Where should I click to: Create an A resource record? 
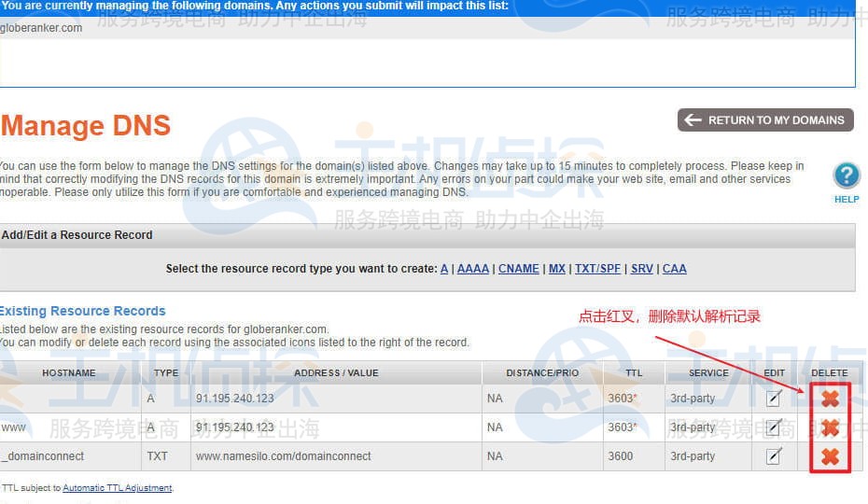click(x=444, y=269)
